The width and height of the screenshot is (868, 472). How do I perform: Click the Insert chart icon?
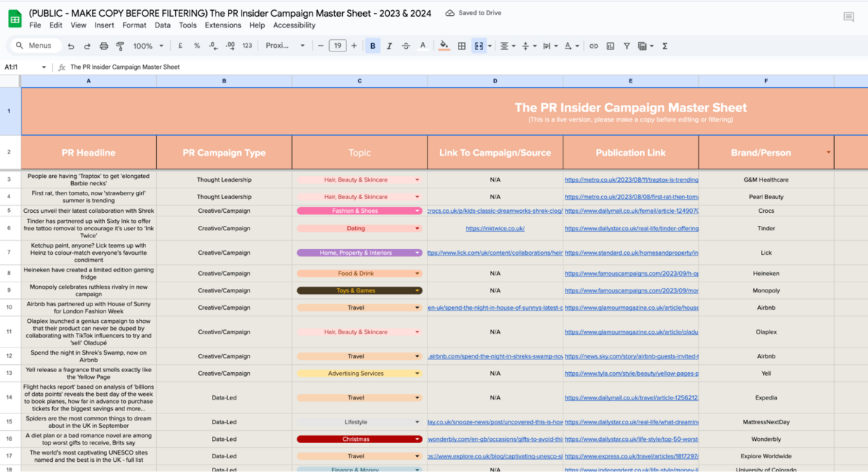610,46
